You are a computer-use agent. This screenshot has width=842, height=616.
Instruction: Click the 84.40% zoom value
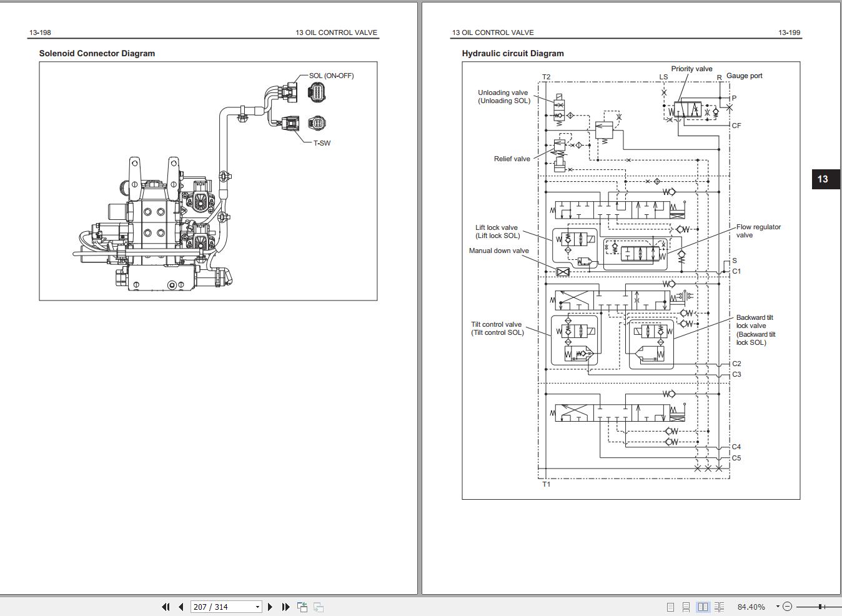[x=751, y=607]
